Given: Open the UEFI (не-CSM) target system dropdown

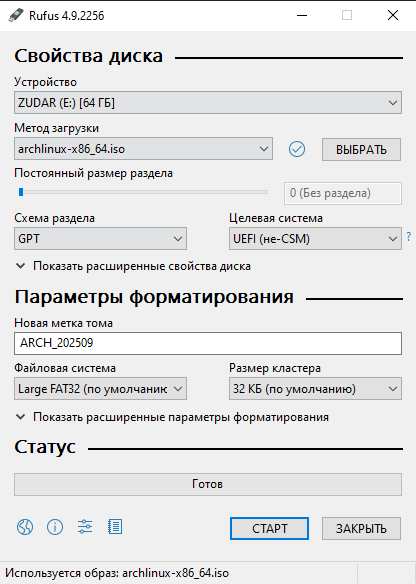Looking at the screenshot, I should click(315, 239).
